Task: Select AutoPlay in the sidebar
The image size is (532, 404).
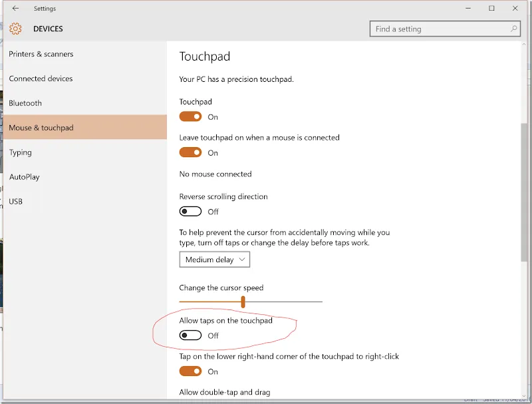Action: tap(23, 177)
